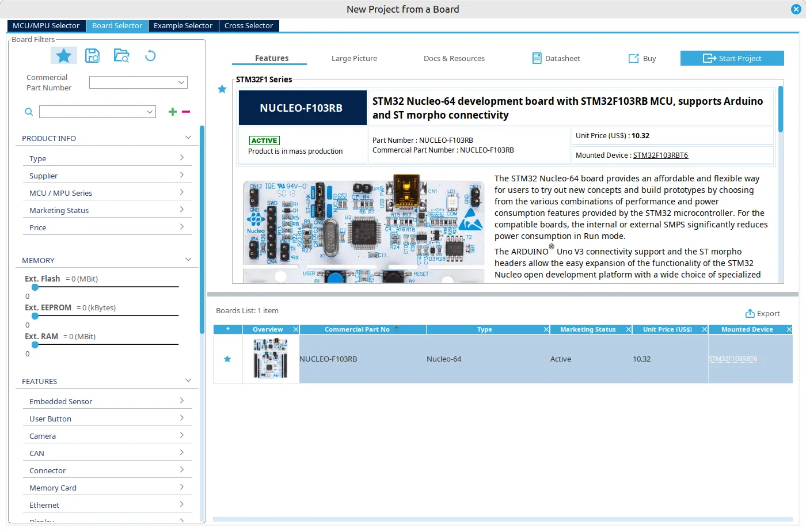Screen dimensions: 806x532
Task: Collapse the PRODUCT INFO section
Action: pos(188,138)
